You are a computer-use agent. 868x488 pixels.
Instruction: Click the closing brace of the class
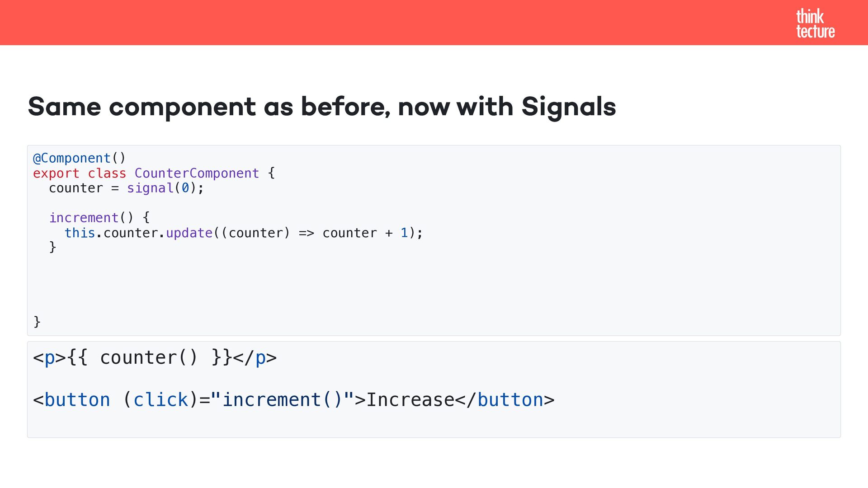click(37, 322)
